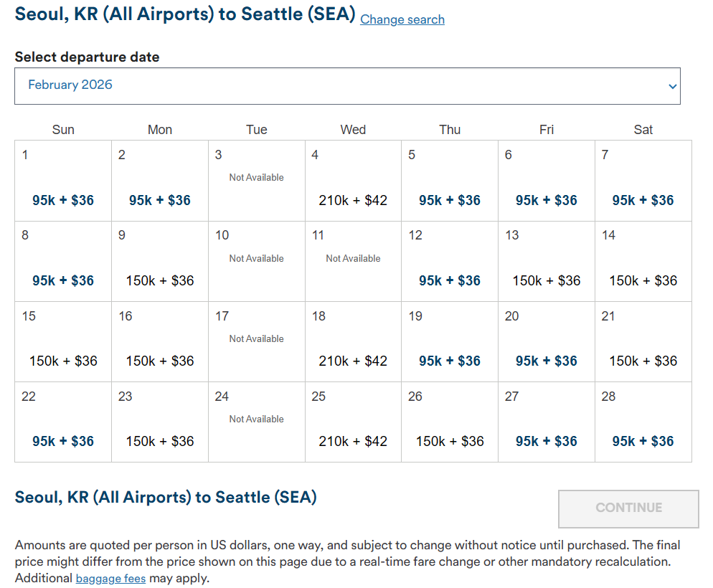Select February 18 at 210k + $42

[x=353, y=361]
